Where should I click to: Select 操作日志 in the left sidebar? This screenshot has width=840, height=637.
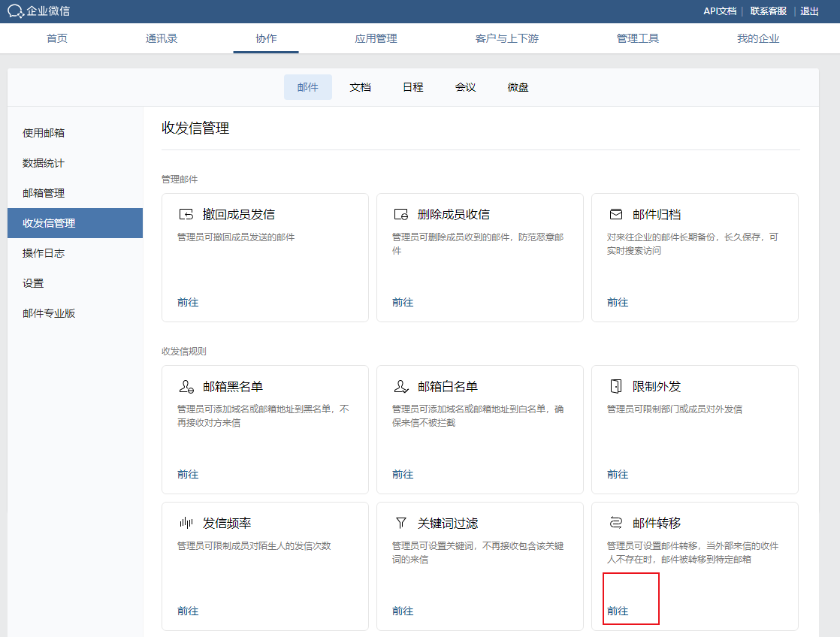[x=44, y=253]
